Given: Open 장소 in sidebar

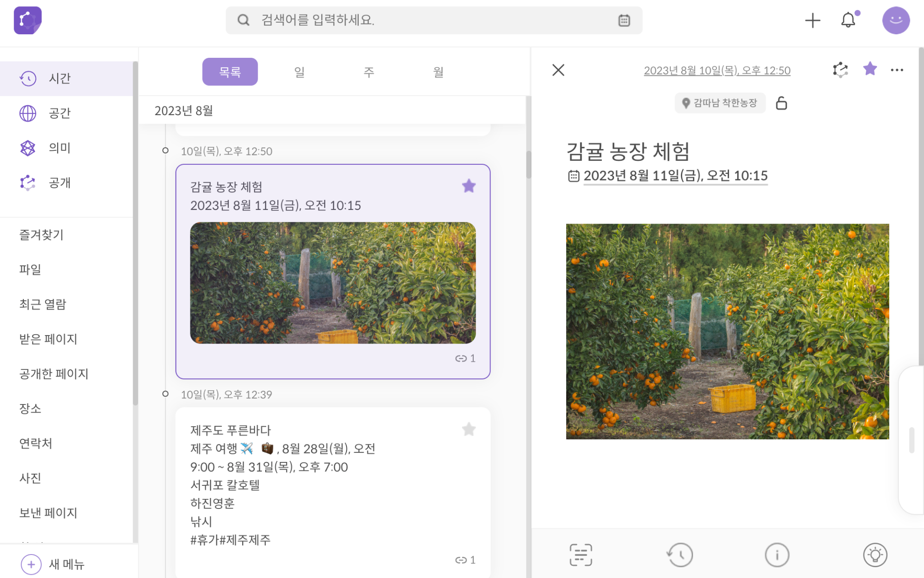Looking at the screenshot, I should point(30,409).
